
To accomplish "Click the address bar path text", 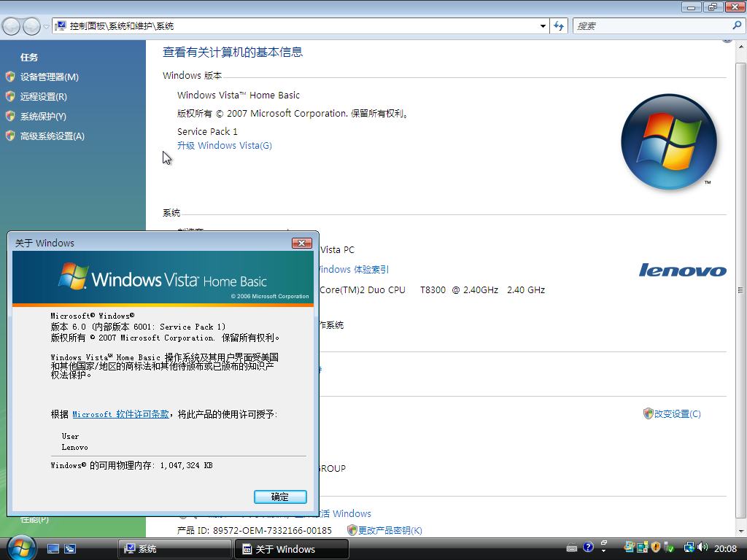I will point(122,26).
